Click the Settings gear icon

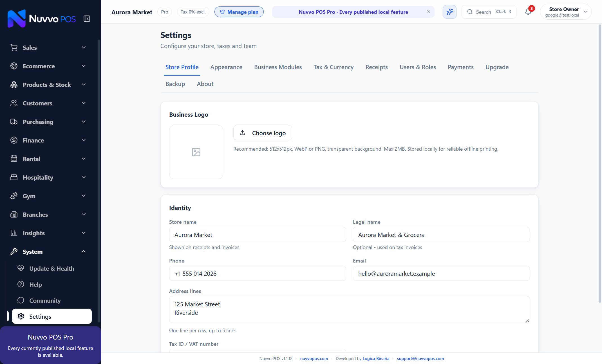(21, 316)
